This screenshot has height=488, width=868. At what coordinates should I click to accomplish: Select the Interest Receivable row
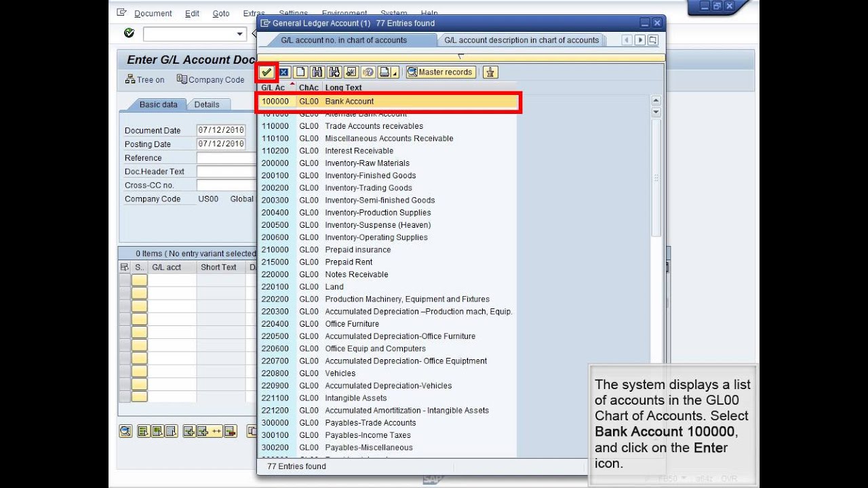point(387,150)
